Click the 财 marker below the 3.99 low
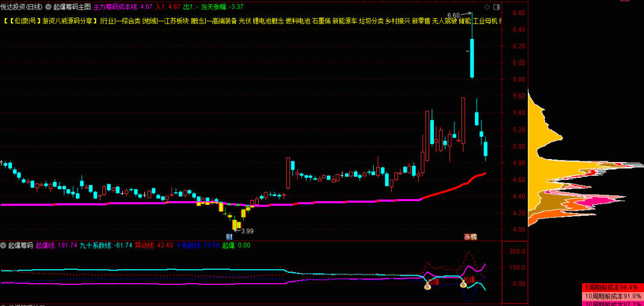The width and height of the screenshot is (644, 306). 229,237
